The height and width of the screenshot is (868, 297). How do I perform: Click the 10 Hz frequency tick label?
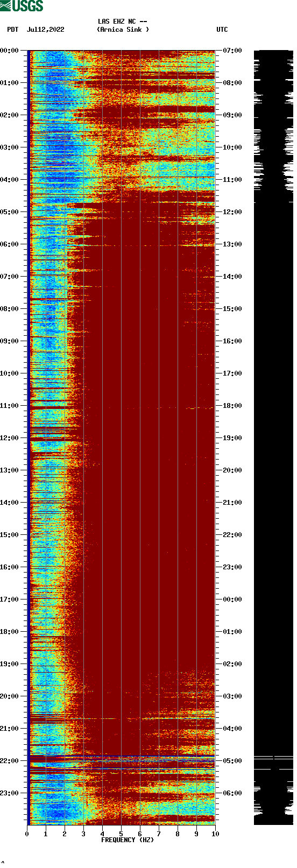pos(215,834)
